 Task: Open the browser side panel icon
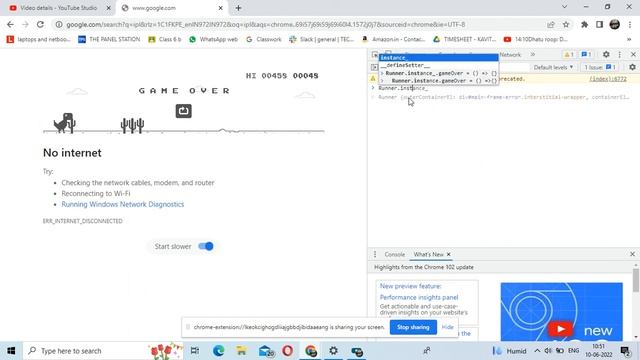point(599,24)
